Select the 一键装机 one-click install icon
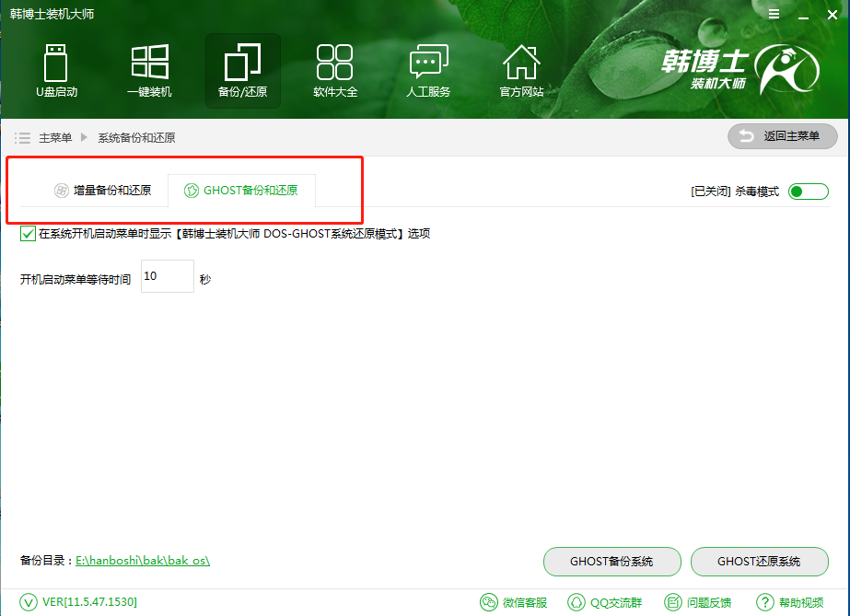The image size is (850, 616). (x=149, y=71)
